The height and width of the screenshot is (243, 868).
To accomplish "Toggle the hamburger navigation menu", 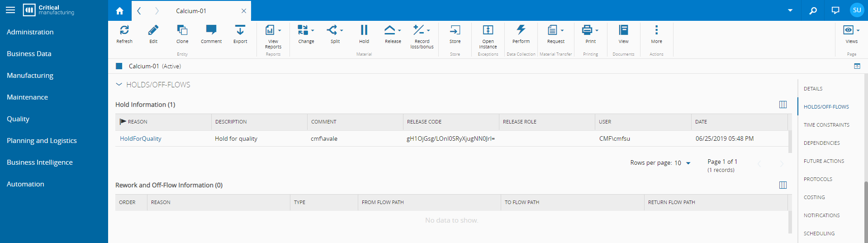I will click(x=10, y=10).
